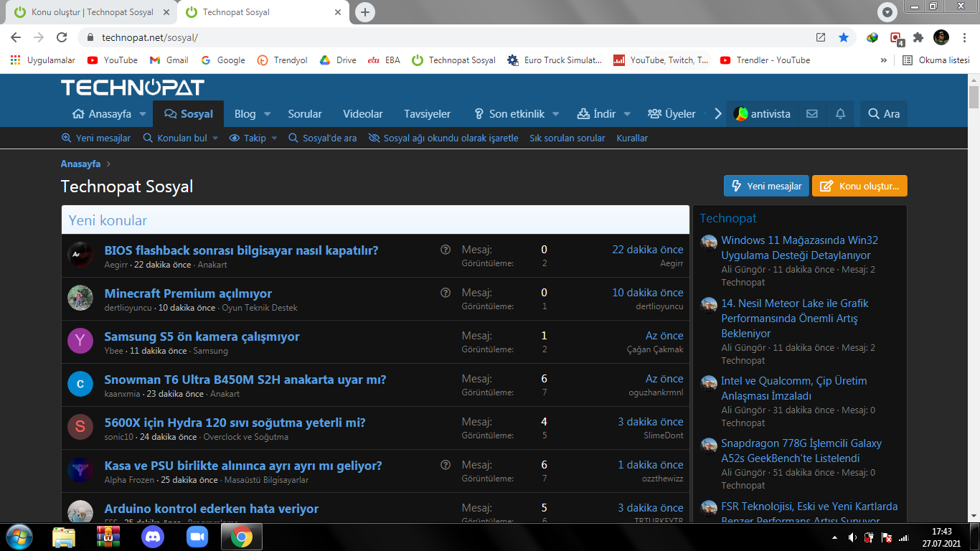Viewport: 980px width, 551px height.
Task: Open the Drive bookmark
Action: click(x=338, y=60)
